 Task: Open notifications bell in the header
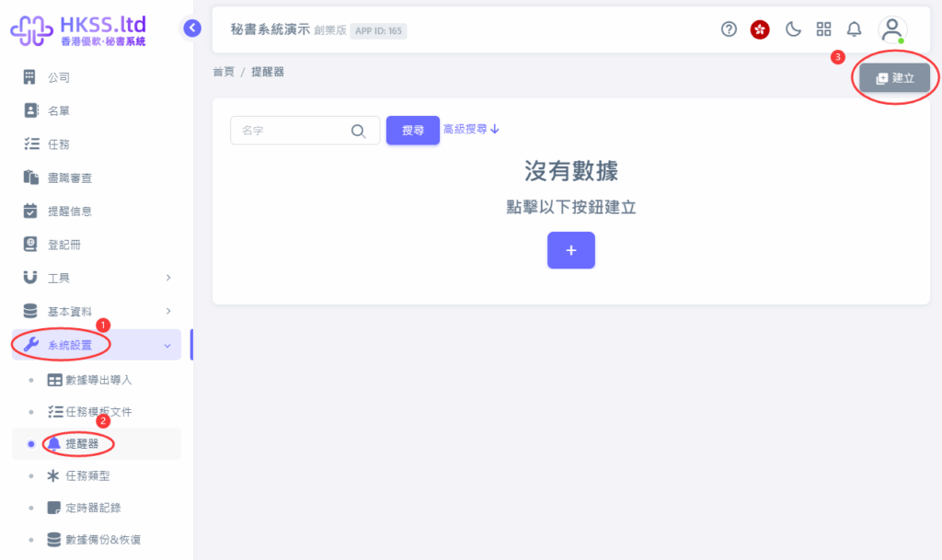(854, 29)
